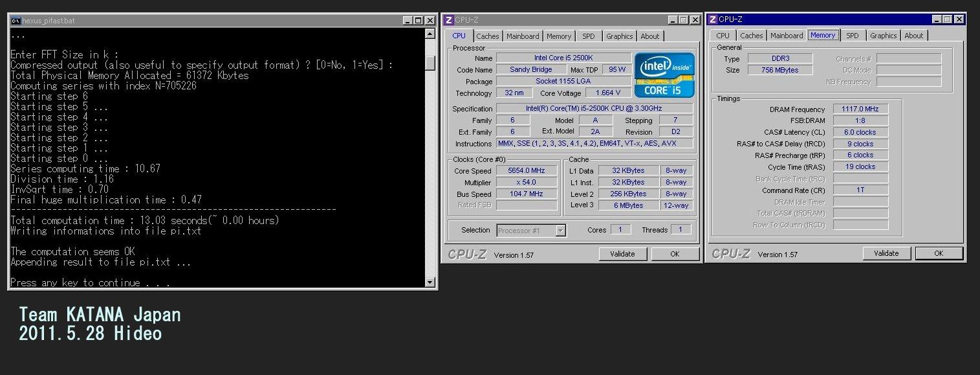Click OK button in left CPU-Z window
The width and height of the screenshot is (980, 375).
point(675,254)
